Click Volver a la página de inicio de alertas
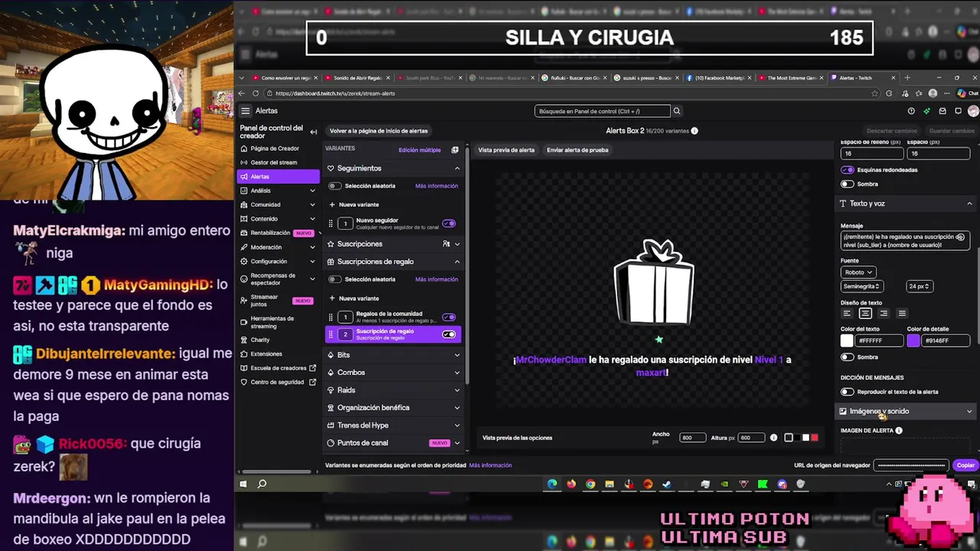Image resolution: width=980 pixels, height=551 pixels. click(x=379, y=131)
